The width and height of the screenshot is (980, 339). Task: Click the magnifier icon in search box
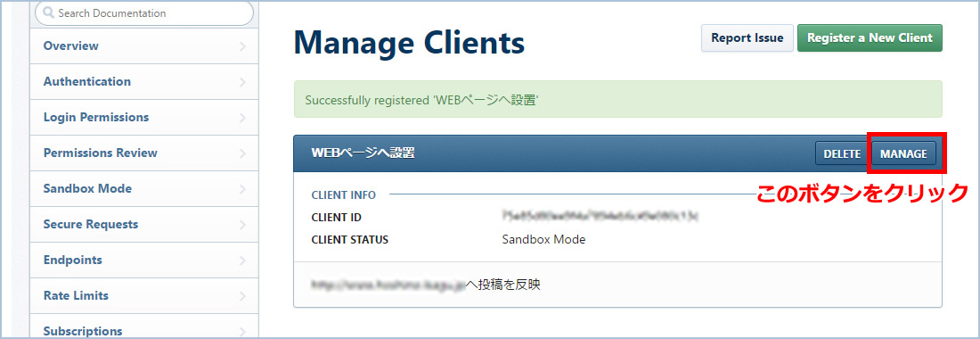[x=49, y=12]
